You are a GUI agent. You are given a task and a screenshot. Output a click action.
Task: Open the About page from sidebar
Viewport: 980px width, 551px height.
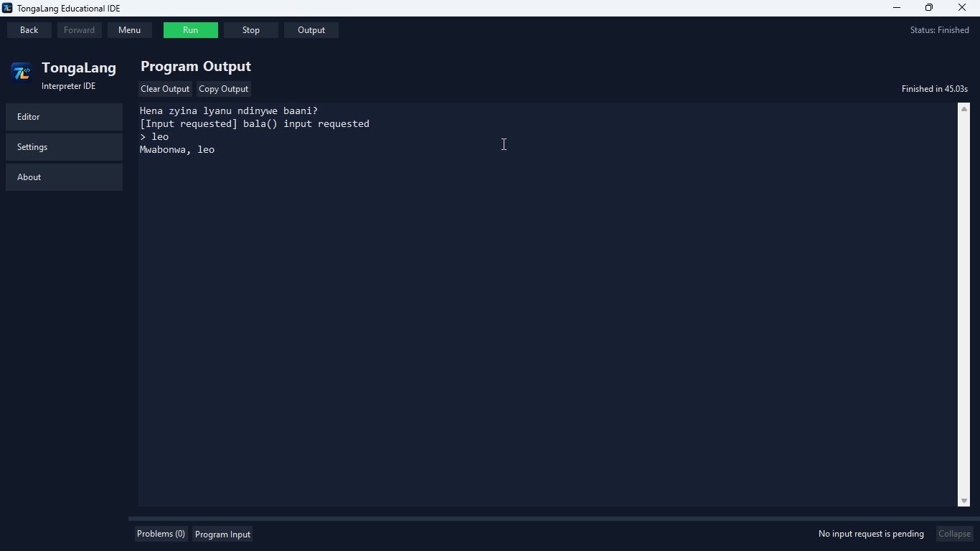point(64,177)
